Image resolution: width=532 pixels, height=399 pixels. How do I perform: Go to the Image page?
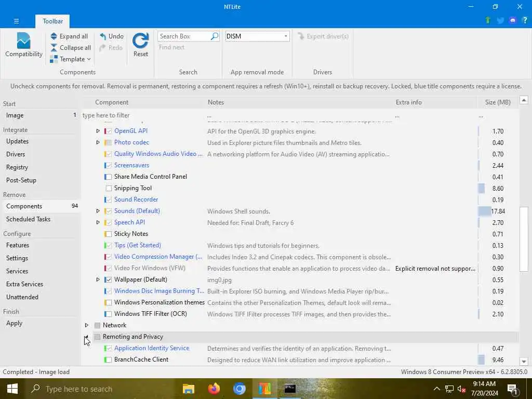coord(40,115)
